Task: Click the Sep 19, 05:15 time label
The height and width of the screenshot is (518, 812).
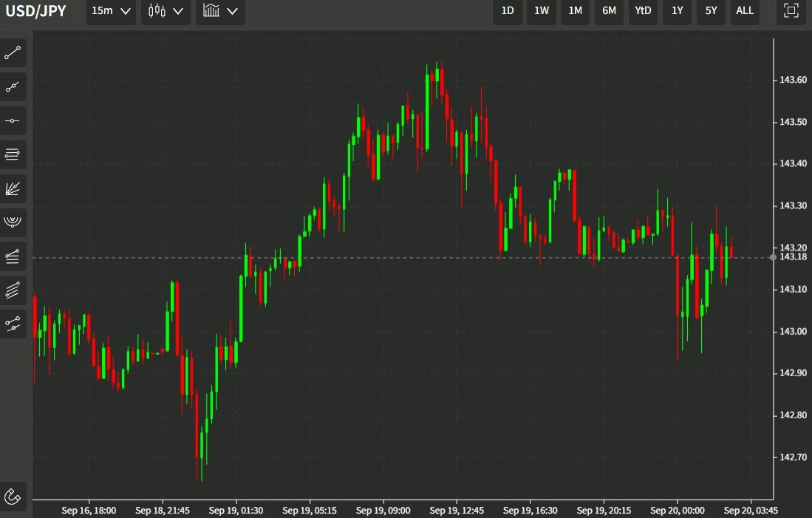Action: (310, 511)
